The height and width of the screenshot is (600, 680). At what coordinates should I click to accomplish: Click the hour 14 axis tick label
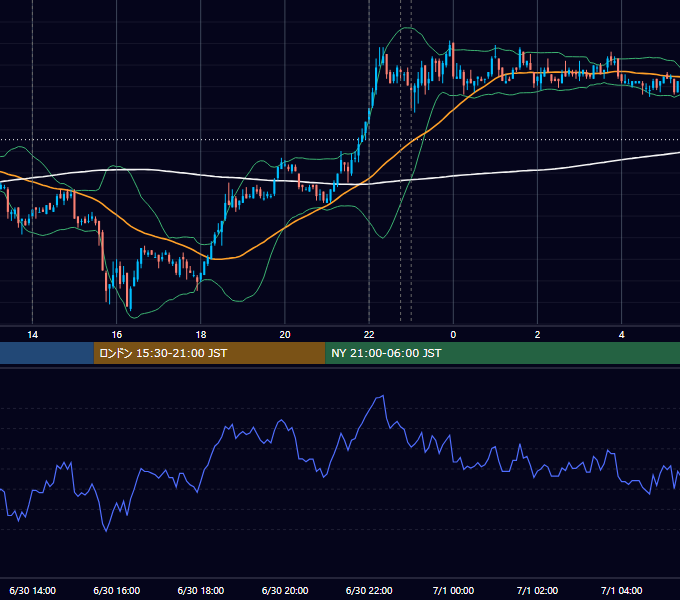[33, 335]
